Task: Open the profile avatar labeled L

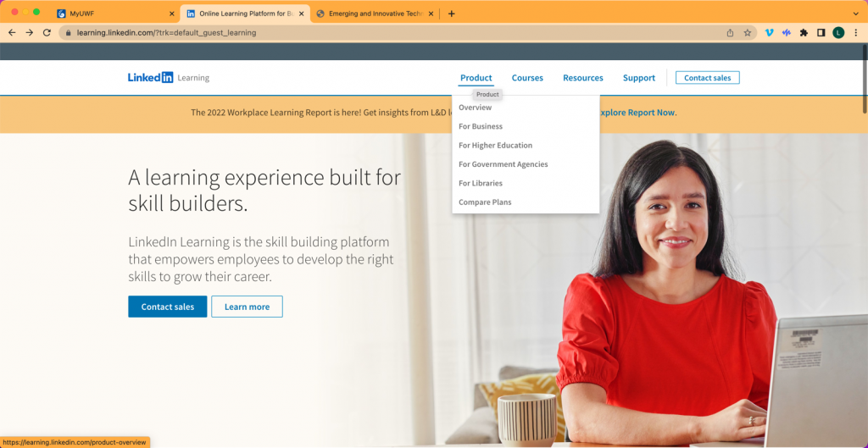Action: pos(838,33)
